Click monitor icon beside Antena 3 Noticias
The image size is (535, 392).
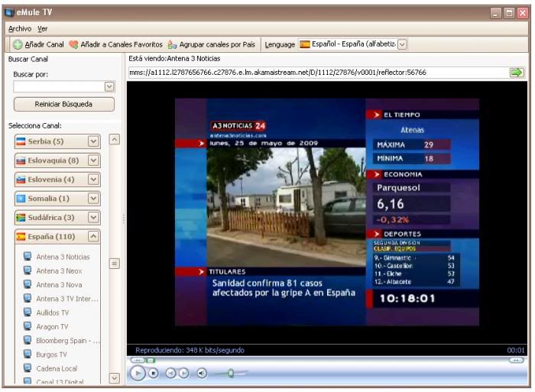28,257
